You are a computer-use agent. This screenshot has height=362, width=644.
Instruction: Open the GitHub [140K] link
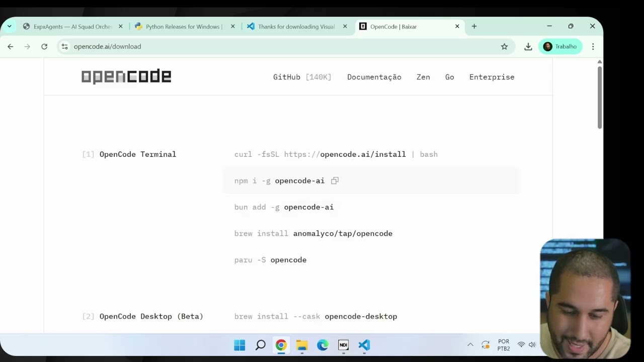click(x=302, y=77)
